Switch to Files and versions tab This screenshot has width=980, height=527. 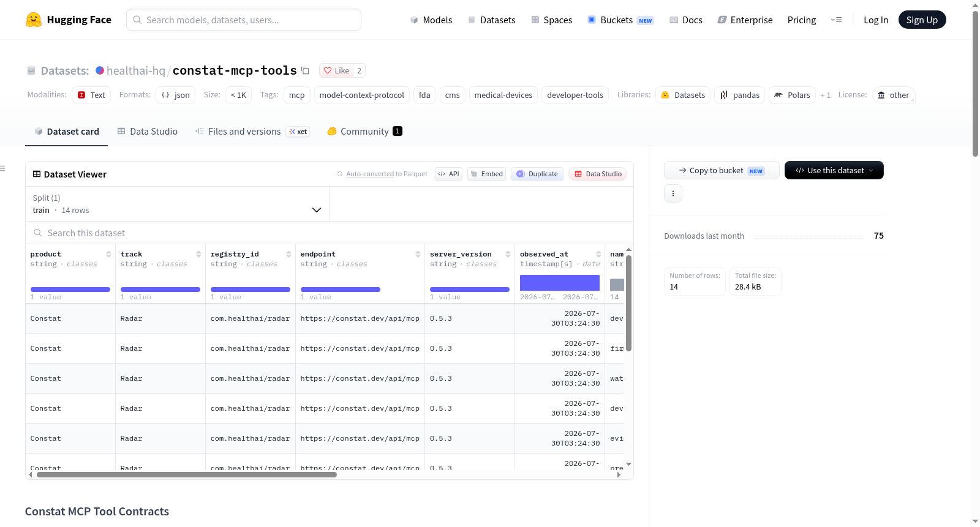252,131
